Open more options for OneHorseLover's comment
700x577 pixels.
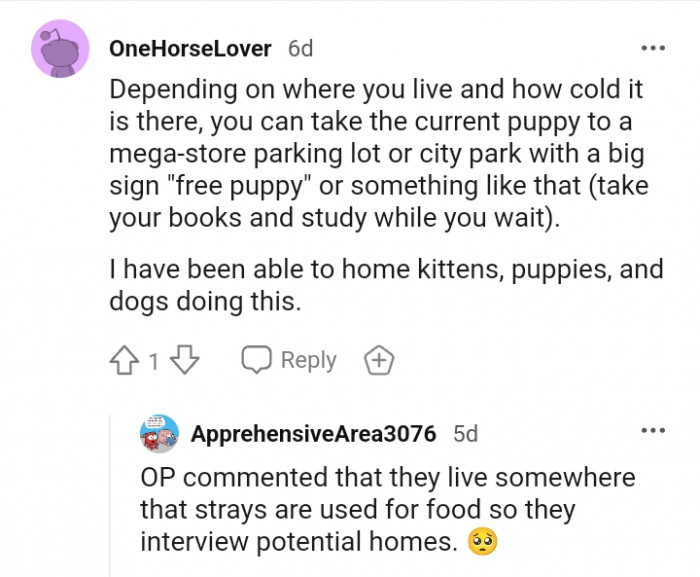pos(653,48)
